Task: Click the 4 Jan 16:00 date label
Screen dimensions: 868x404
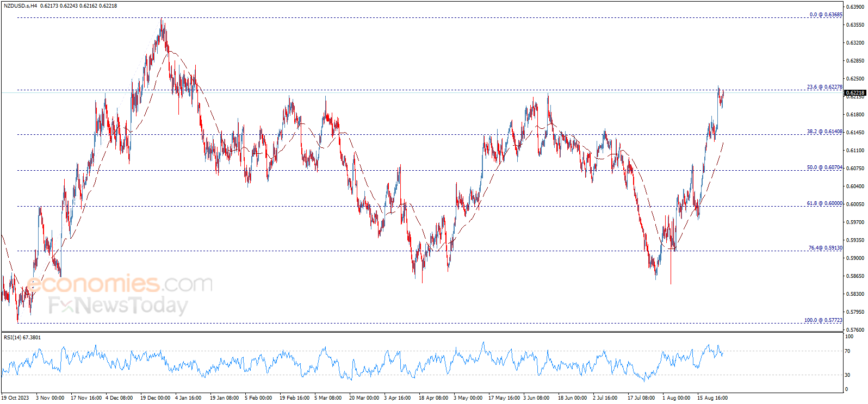Action: click(188, 398)
